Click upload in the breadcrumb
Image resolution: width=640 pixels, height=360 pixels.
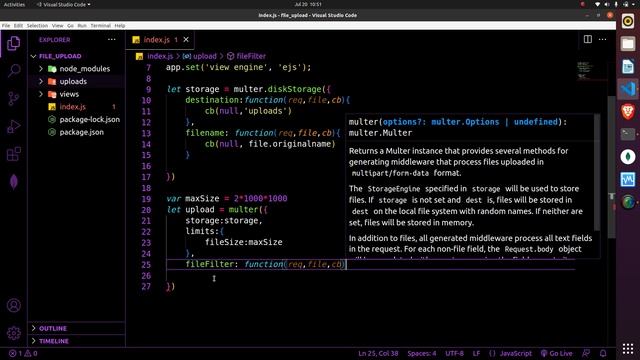point(204,56)
